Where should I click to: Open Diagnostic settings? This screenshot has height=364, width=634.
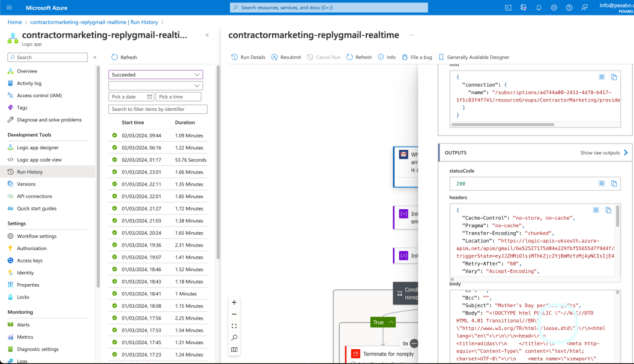[38, 349]
